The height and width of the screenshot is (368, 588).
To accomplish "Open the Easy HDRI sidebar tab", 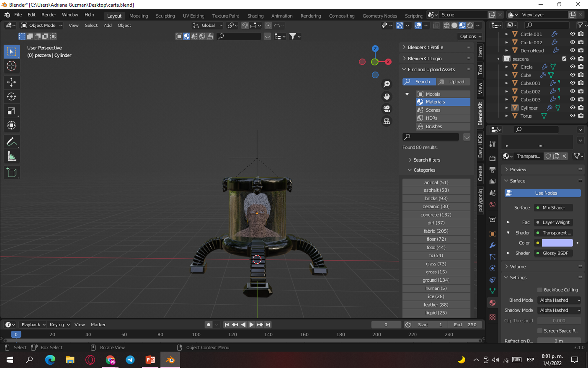I will coord(480,146).
